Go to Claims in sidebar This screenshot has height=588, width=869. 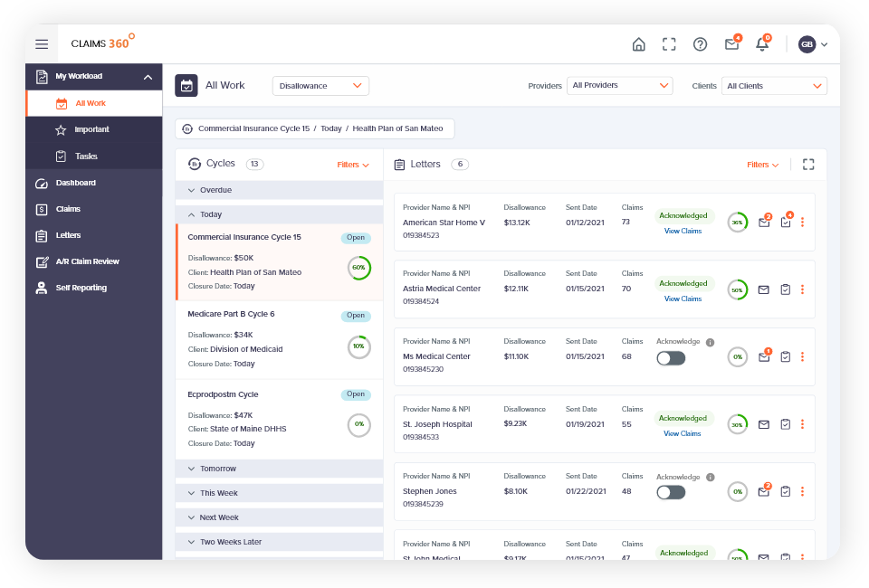coord(93,209)
